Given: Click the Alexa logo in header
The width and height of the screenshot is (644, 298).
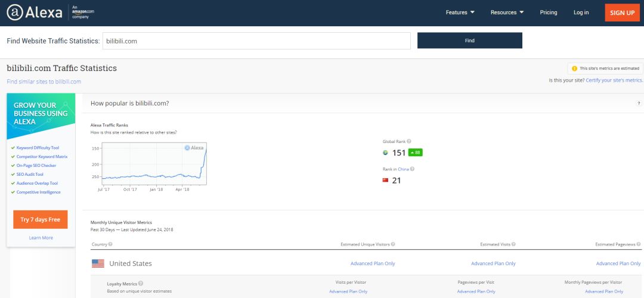Looking at the screenshot, I should pyautogui.click(x=35, y=13).
